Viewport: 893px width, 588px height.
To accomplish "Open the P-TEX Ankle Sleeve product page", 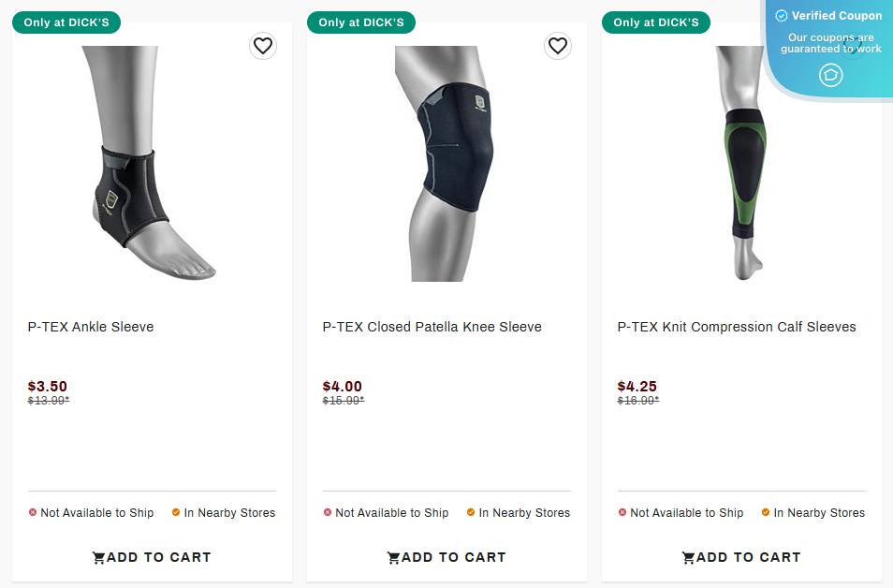I will 91,327.
